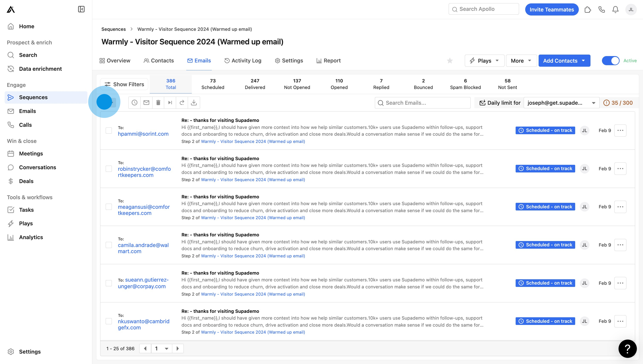The image size is (643, 364).
Task: Click the trash delete icon in email toolbar
Action: tap(158, 103)
